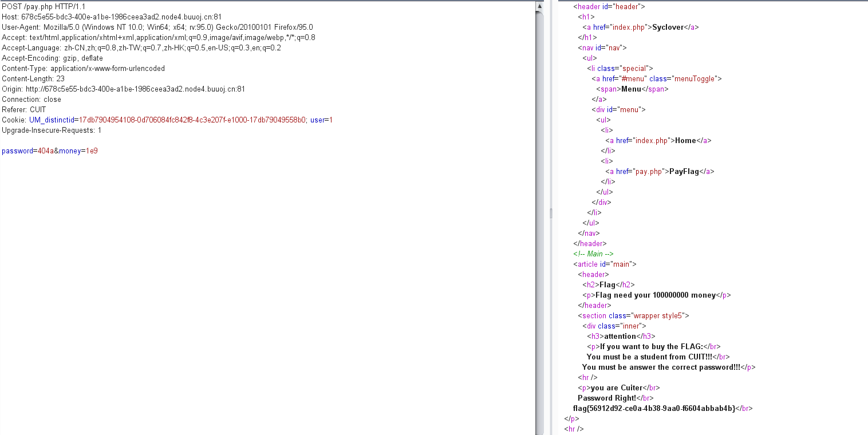
Task: Click the Connection: close line
Action: [x=31, y=100]
